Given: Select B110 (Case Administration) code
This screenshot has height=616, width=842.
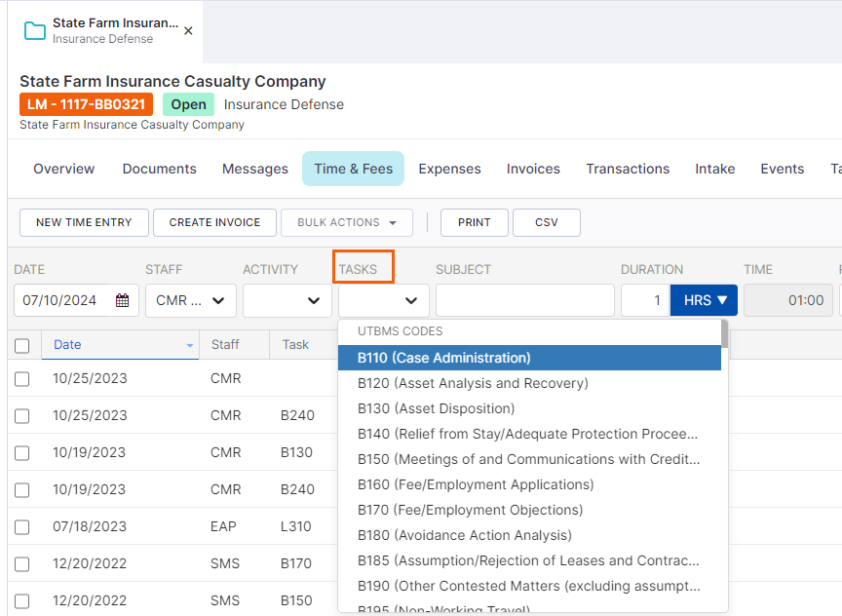Looking at the screenshot, I should pos(529,358).
